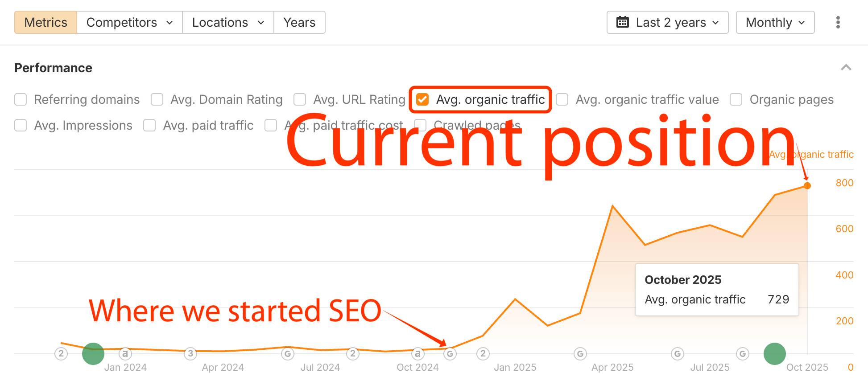
Task: Click the Google update marker near Jul 2025
Action: coord(677,354)
